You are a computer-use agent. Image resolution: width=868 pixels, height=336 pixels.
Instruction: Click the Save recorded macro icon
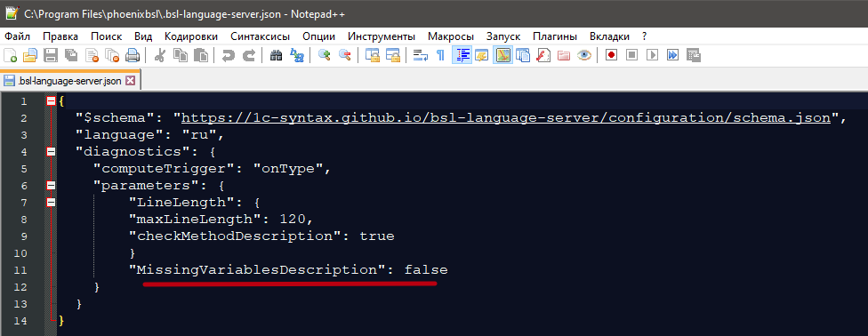click(x=694, y=55)
